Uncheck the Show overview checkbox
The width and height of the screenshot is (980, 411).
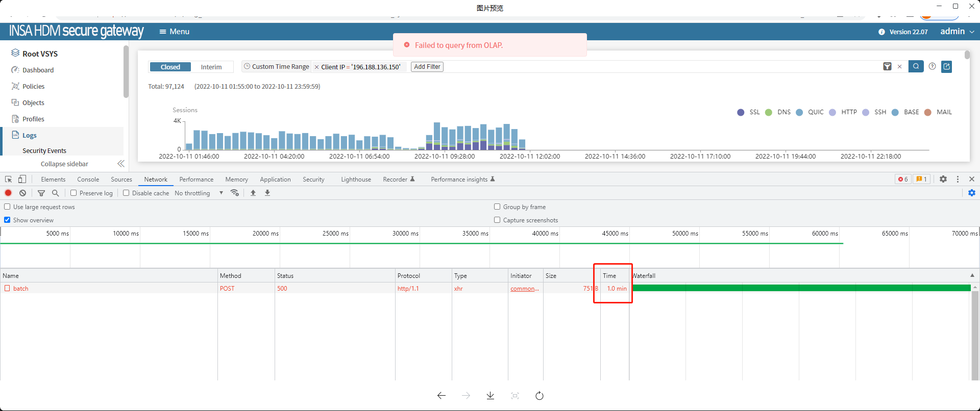(x=7, y=220)
